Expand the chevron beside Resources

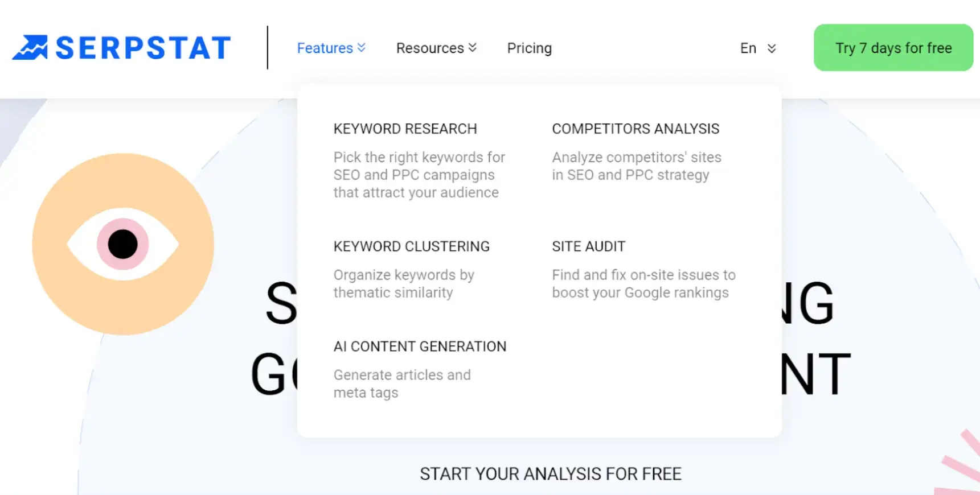(473, 48)
